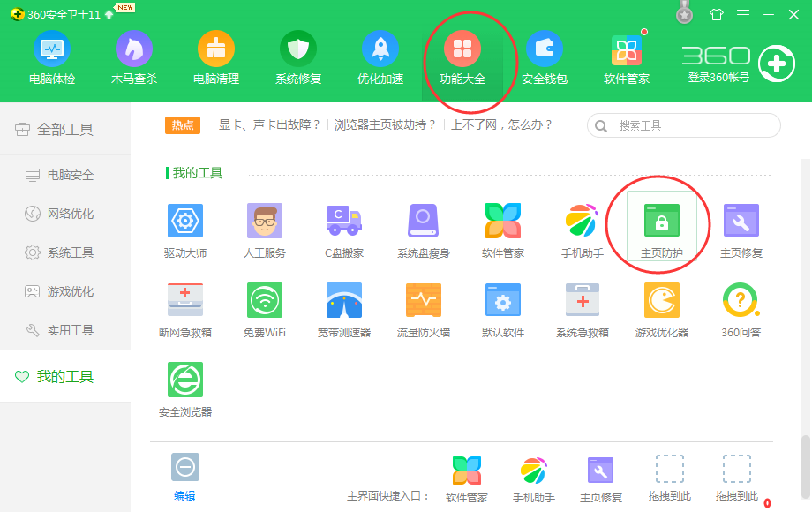Launch the 安全浏览器 tool

click(x=185, y=390)
